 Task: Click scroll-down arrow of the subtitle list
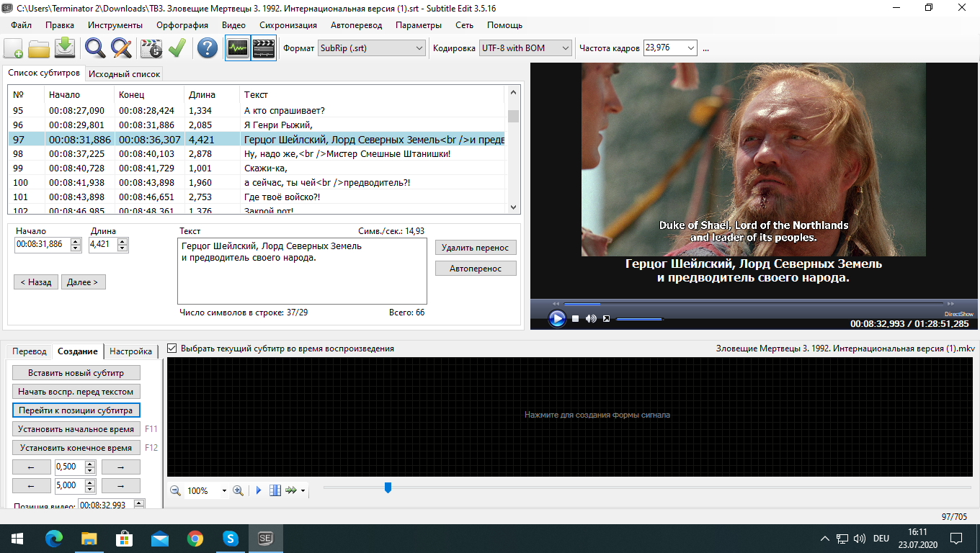click(514, 207)
